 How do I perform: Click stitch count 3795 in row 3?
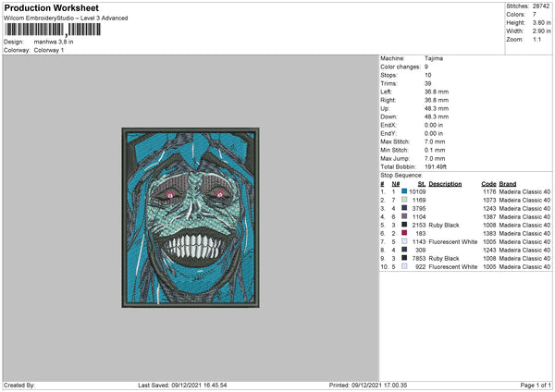point(419,208)
